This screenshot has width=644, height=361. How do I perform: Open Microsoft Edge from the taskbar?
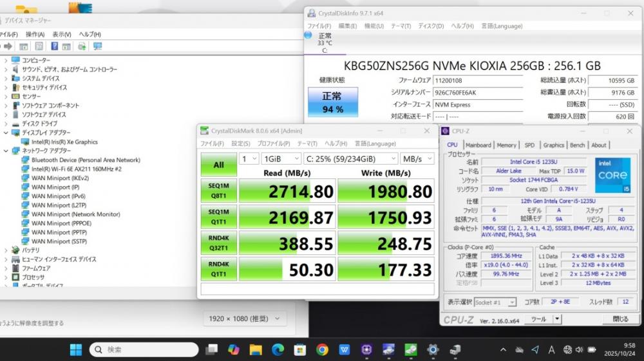point(278,349)
